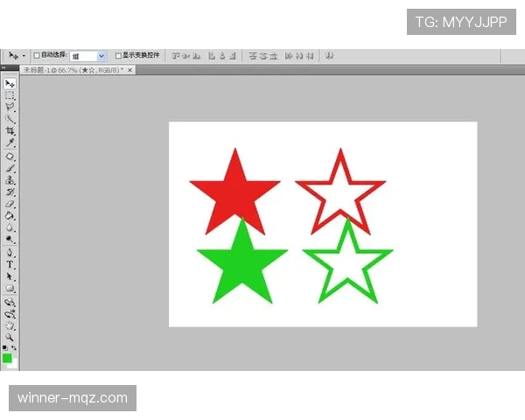Select the 3D Rotate tool
The height and width of the screenshot is (420, 525).
pyautogui.click(x=10, y=302)
